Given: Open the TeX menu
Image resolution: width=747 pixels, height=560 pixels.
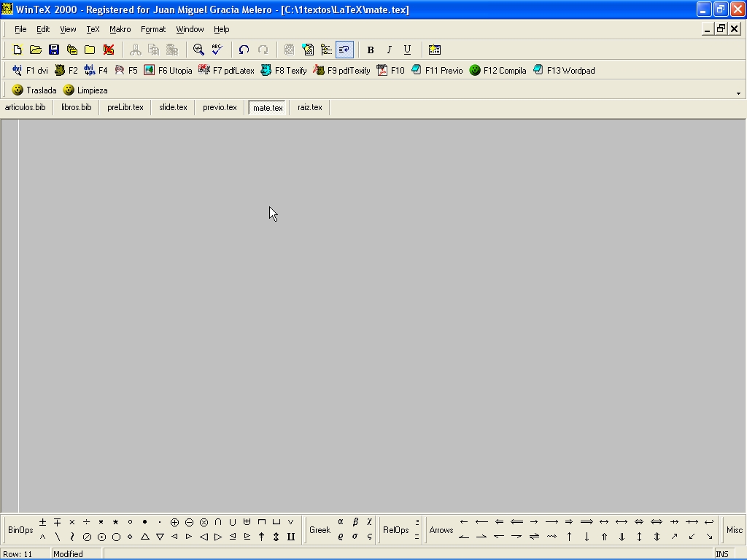Looking at the screenshot, I should click(93, 29).
